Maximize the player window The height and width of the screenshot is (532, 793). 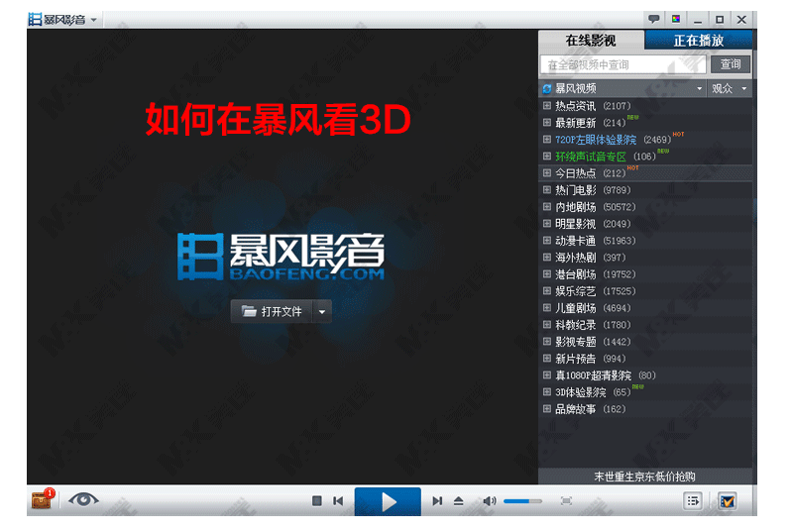click(x=720, y=20)
